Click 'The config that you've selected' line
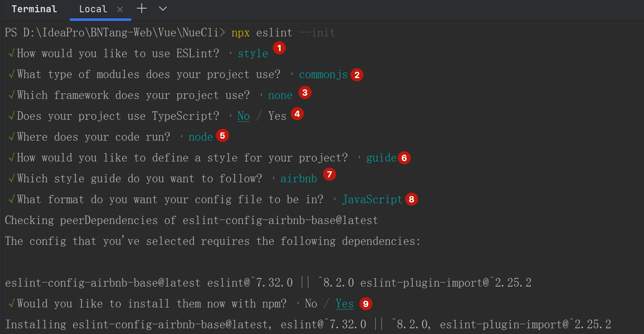This screenshot has width=644, height=334. click(213, 241)
